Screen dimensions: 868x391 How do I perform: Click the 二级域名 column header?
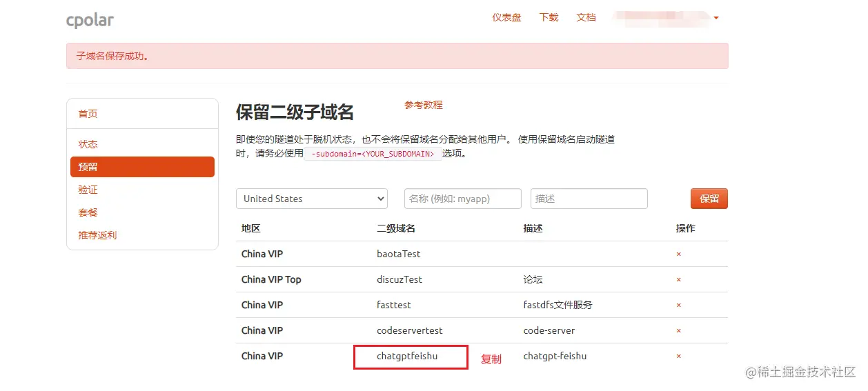click(396, 228)
